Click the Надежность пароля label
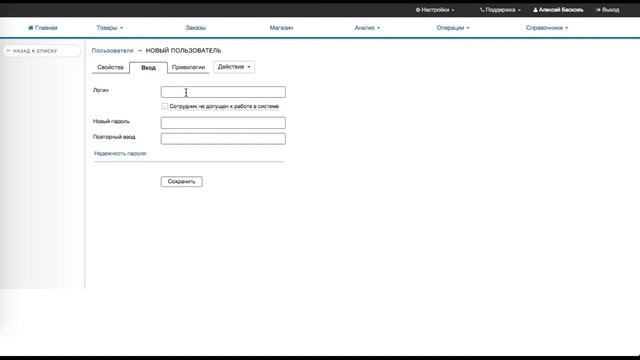 tap(120, 153)
